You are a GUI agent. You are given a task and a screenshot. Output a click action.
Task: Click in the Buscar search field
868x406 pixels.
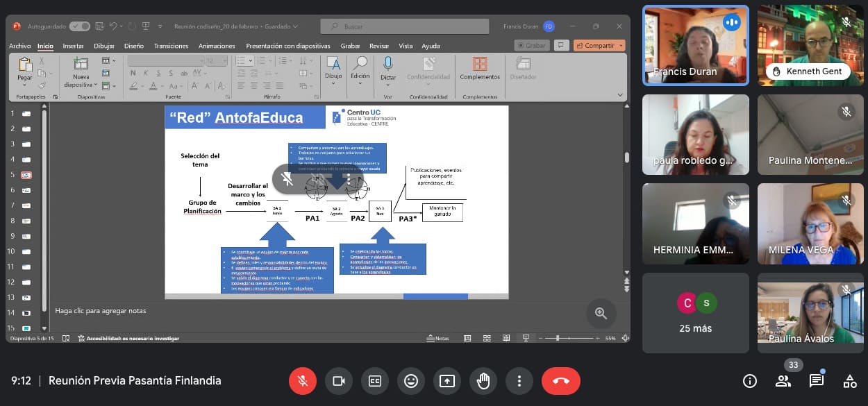406,26
